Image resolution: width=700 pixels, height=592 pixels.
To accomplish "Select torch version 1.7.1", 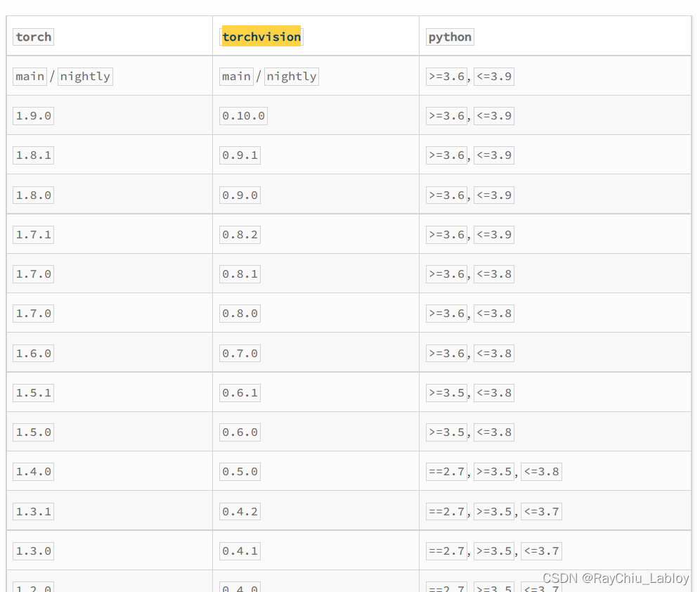I will 34,235.
